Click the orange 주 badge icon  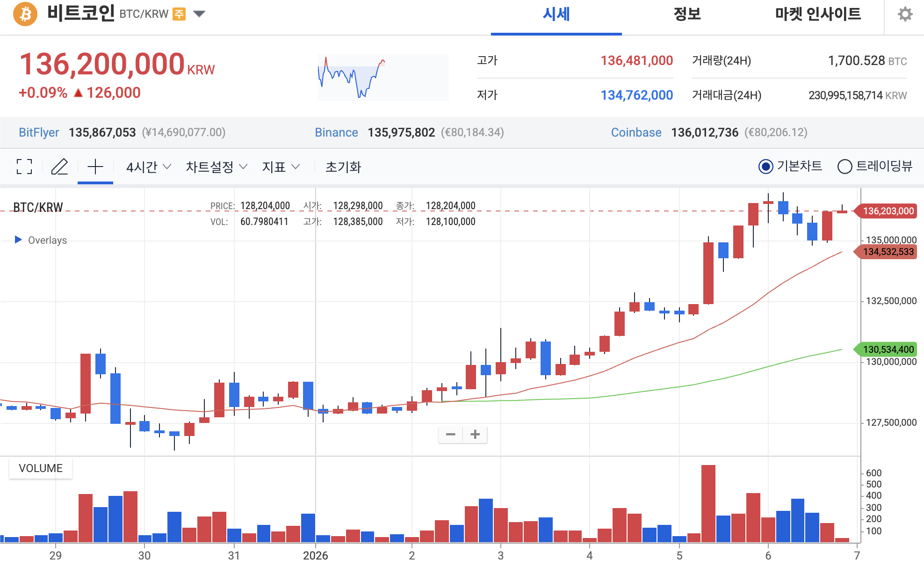coord(179,14)
